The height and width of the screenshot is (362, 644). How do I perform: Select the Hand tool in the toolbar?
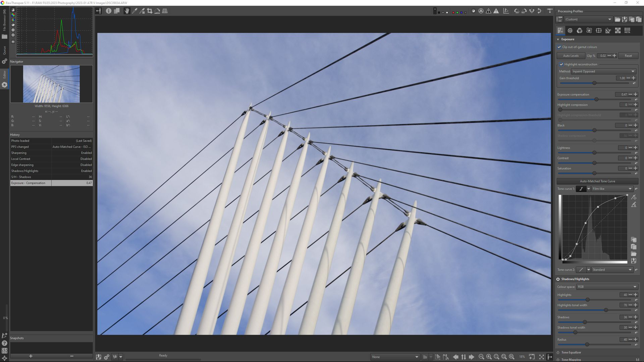127,11
